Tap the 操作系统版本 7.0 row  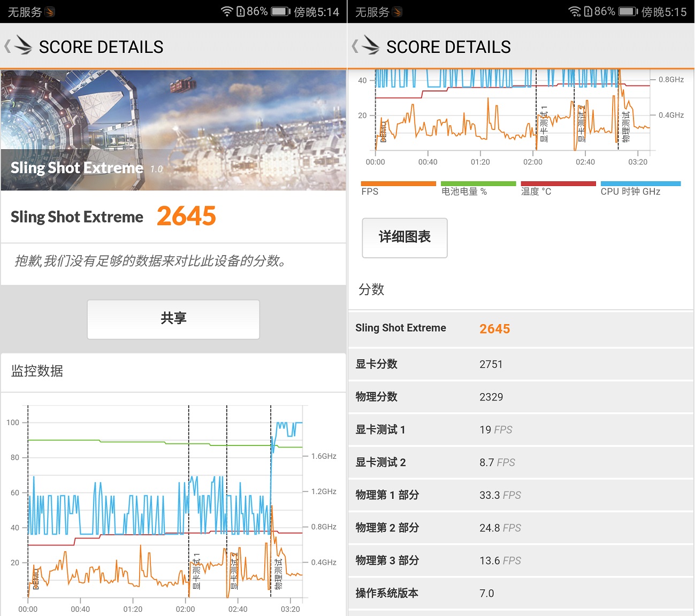[x=521, y=593]
